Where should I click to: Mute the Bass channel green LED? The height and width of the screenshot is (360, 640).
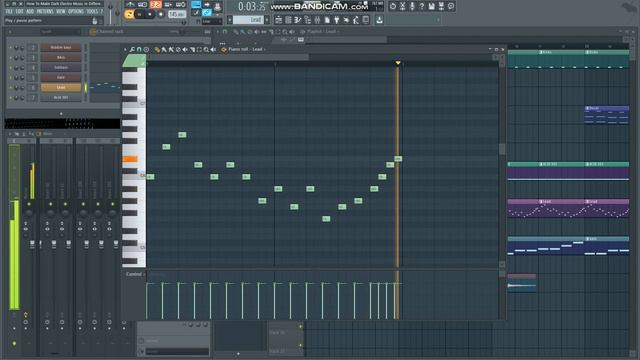click(11, 58)
